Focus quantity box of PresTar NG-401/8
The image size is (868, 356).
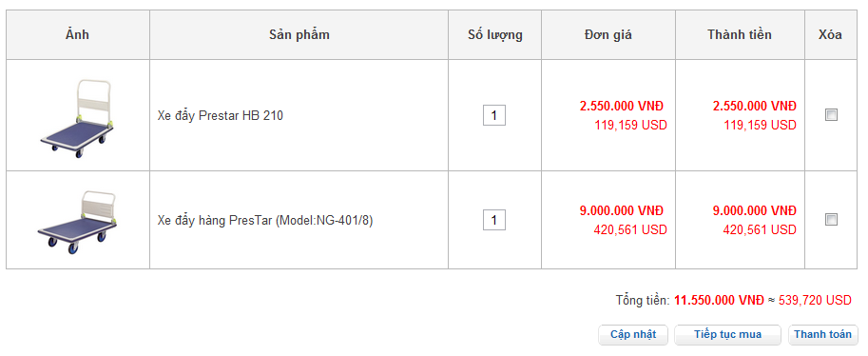click(494, 220)
